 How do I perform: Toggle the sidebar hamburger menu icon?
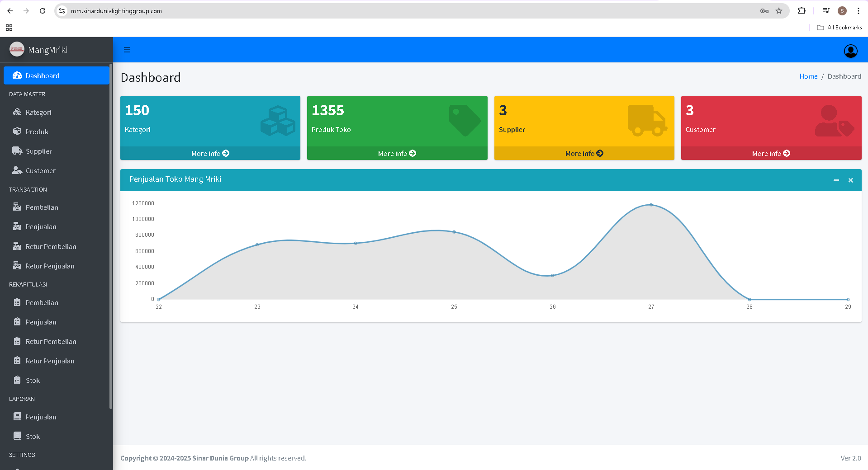coord(127,50)
